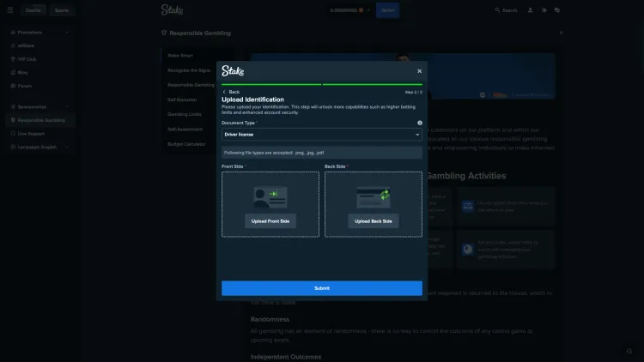
Task: Click the first green progress bar segment
Action: coord(271,85)
